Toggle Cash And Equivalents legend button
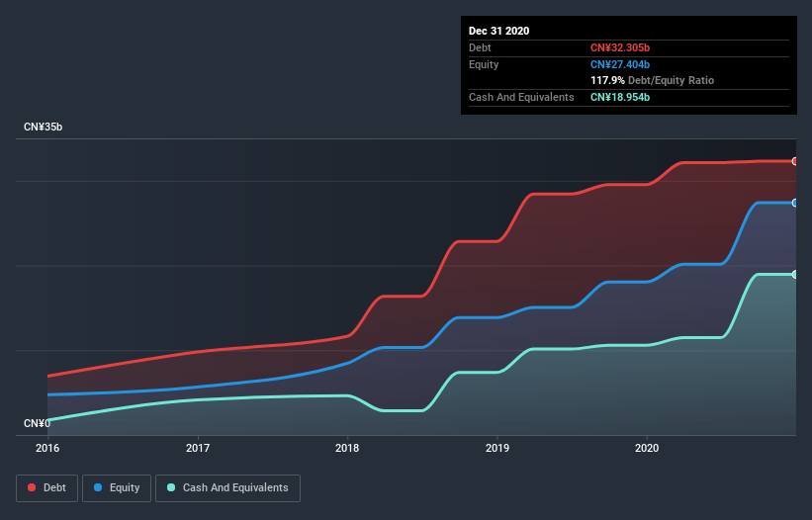The height and width of the screenshot is (520, 812). coord(227,488)
